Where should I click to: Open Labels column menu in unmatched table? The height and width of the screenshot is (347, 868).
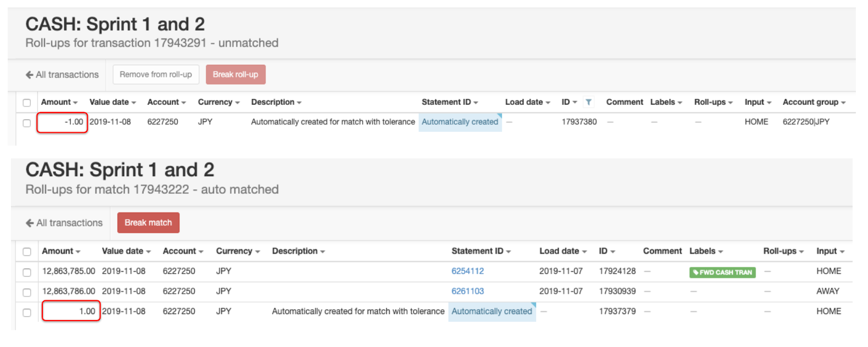tap(666, 102)
